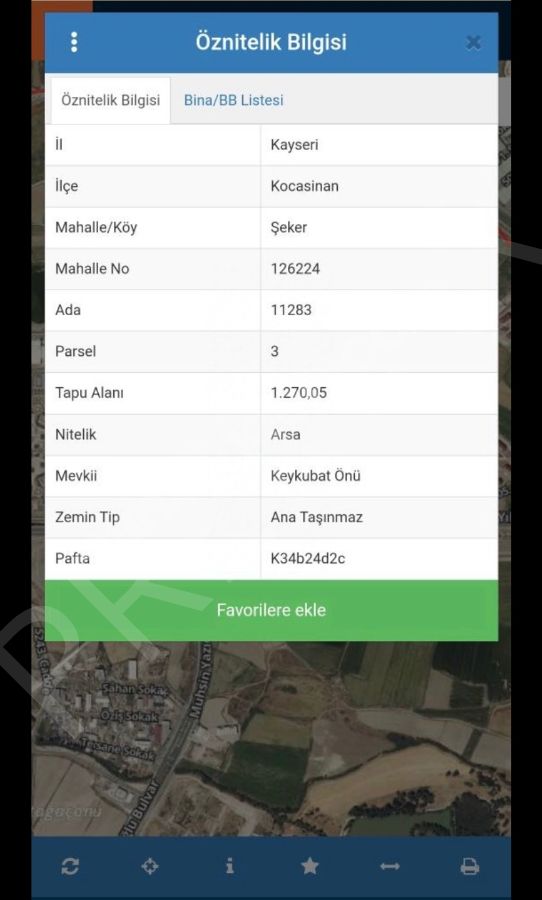Image resolution: width=542 pixels, height=900 pixels.
Task: Open the three-dot options menu
Action: pyautogui.click(x=74, y=42)
